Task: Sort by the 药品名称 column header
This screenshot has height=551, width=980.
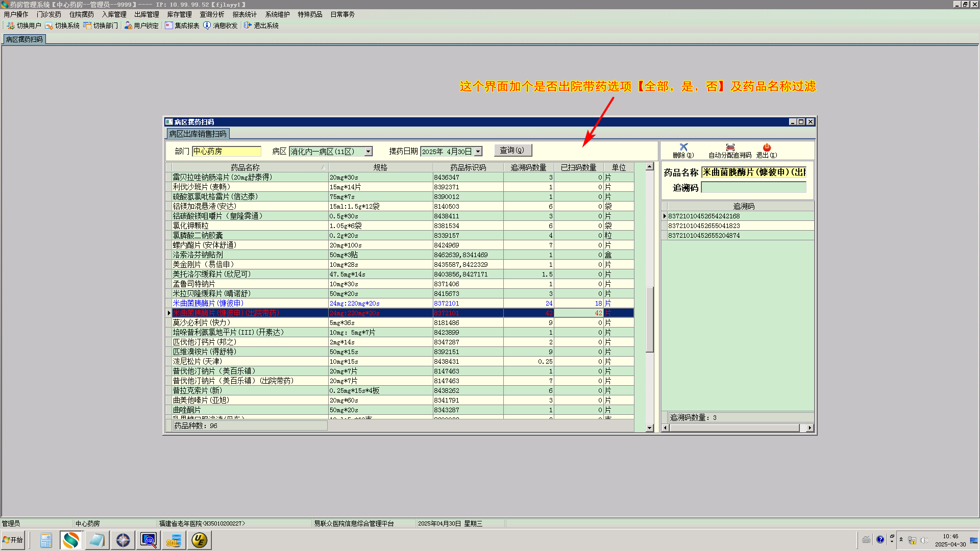Action: point(245,167)
